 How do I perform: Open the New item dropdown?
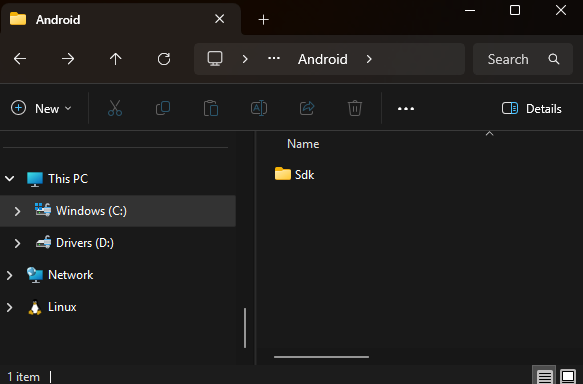(x=41, y=109)
